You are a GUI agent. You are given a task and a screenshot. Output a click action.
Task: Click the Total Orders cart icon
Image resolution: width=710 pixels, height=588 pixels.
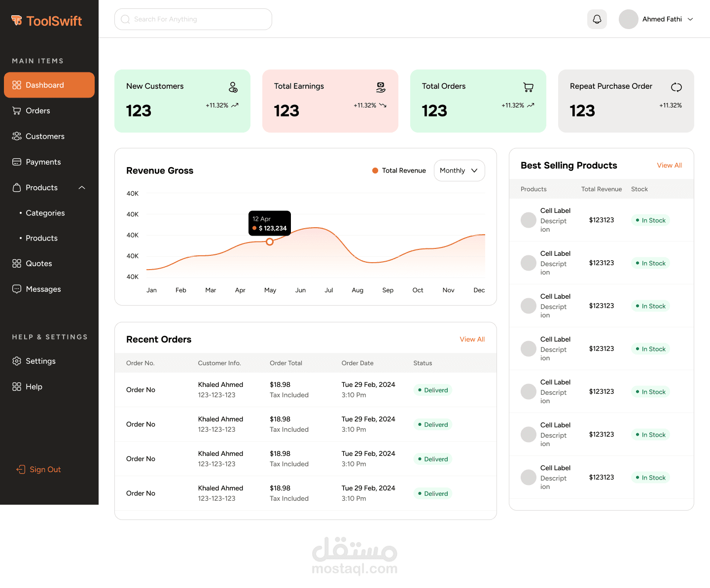(529, 87)
